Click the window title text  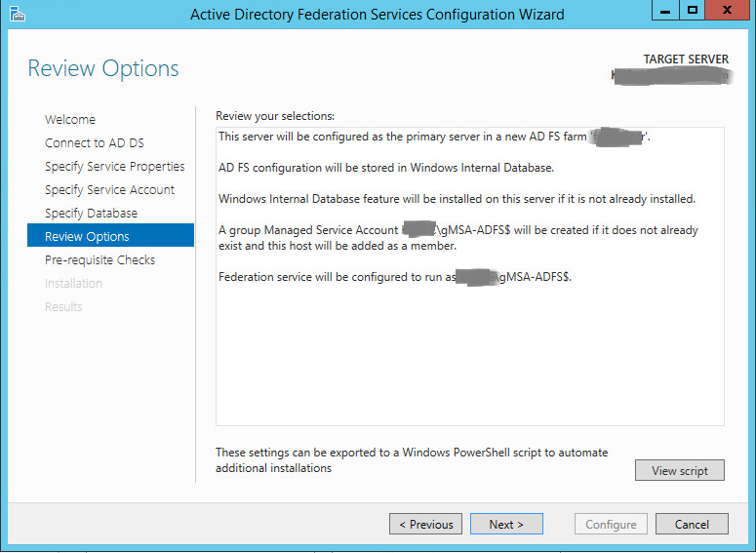[378, 15]
